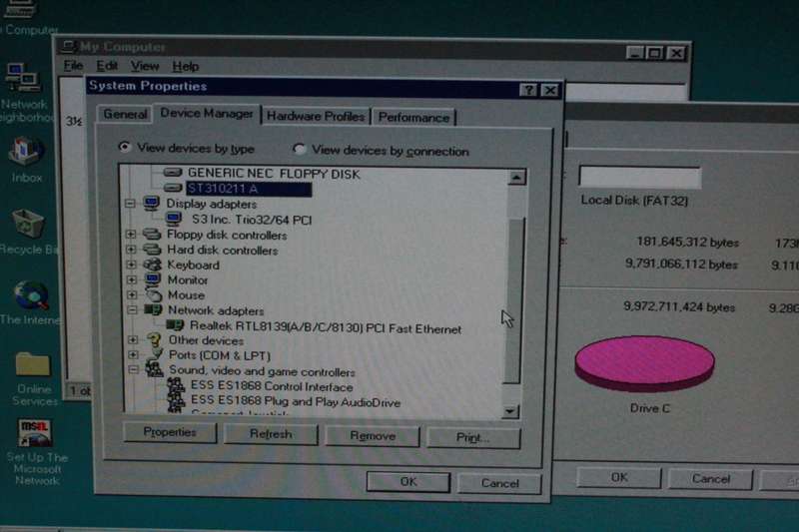This screenshot has height=532, width=799.
Task: Switch to the General tab
Action: click(125, 114)
